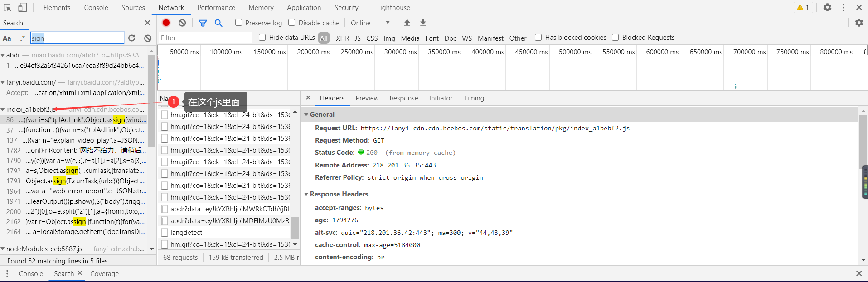
Task: Close the Search side panel
Action: [147, 23]
